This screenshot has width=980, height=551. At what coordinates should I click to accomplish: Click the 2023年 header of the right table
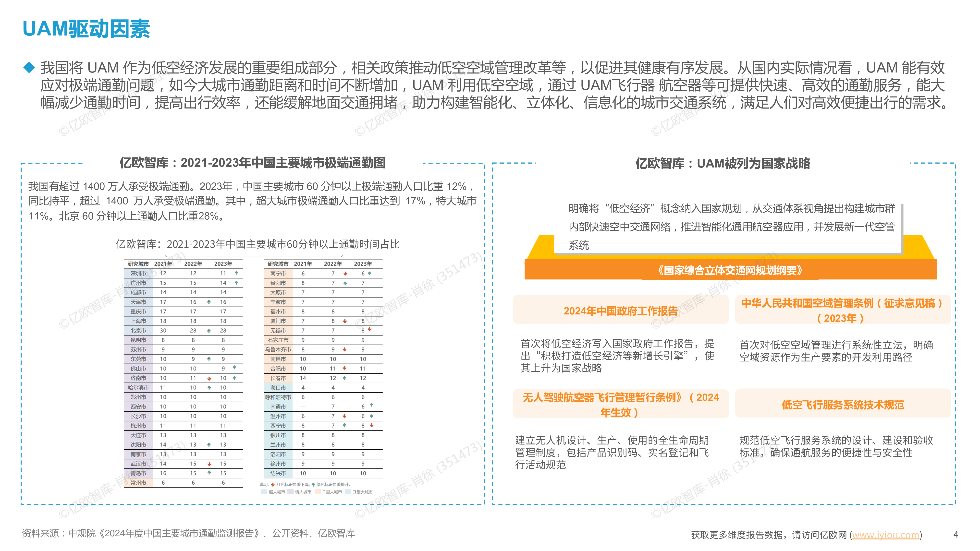click(x=363, y=264)
